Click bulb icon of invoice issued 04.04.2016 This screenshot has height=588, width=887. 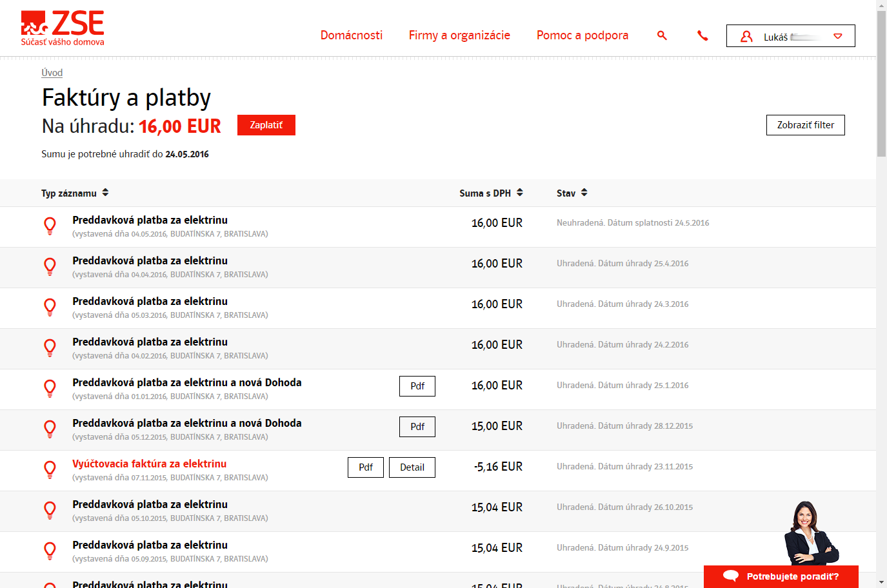coord(50,267)
